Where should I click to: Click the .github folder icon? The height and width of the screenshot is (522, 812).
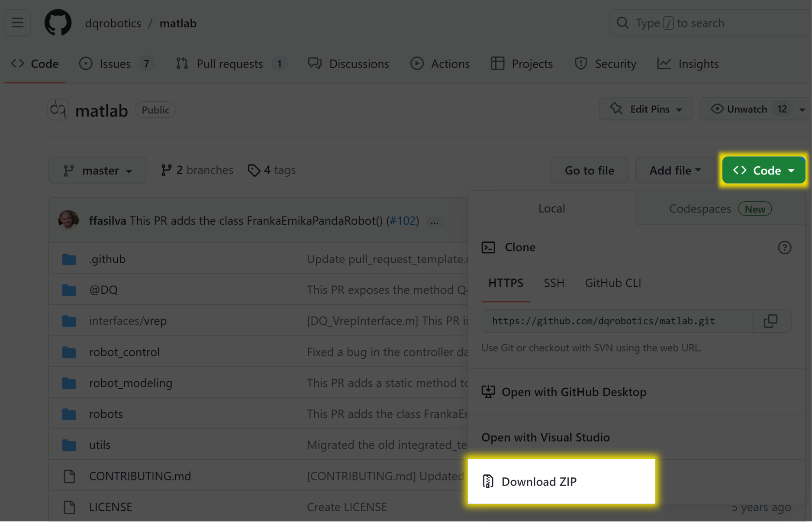(69, 259)
